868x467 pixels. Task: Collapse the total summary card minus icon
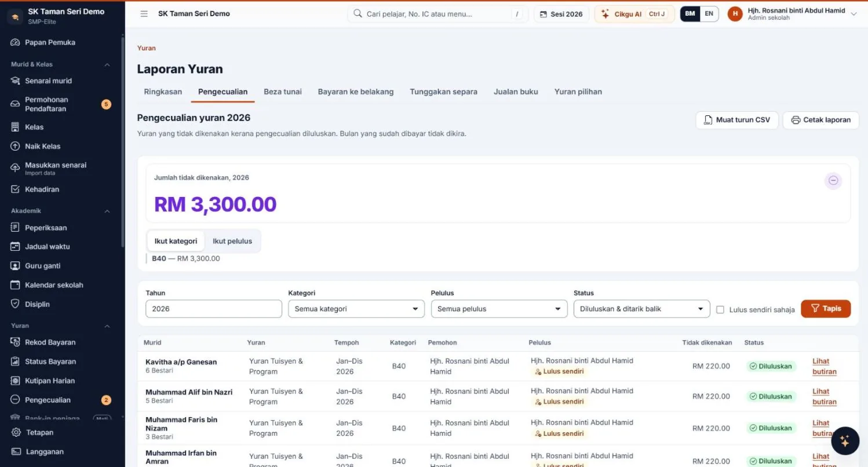pyautogui.click(x=833, y=180)
